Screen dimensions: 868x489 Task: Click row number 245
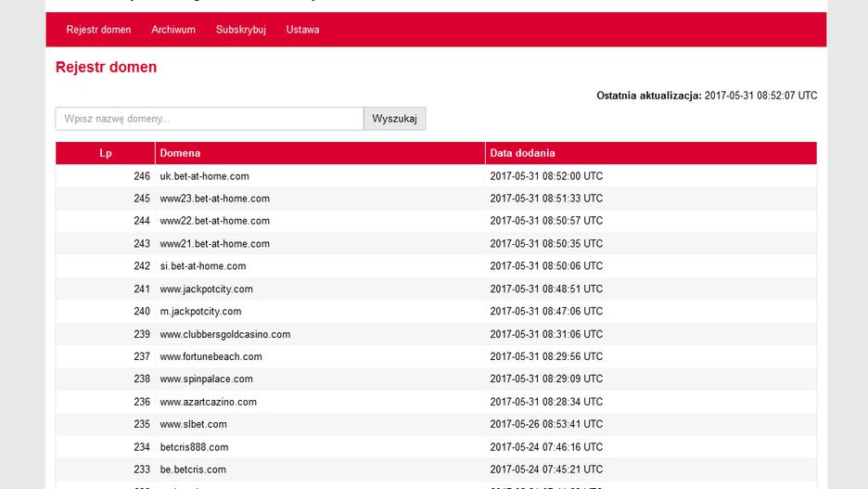[142, 199]
